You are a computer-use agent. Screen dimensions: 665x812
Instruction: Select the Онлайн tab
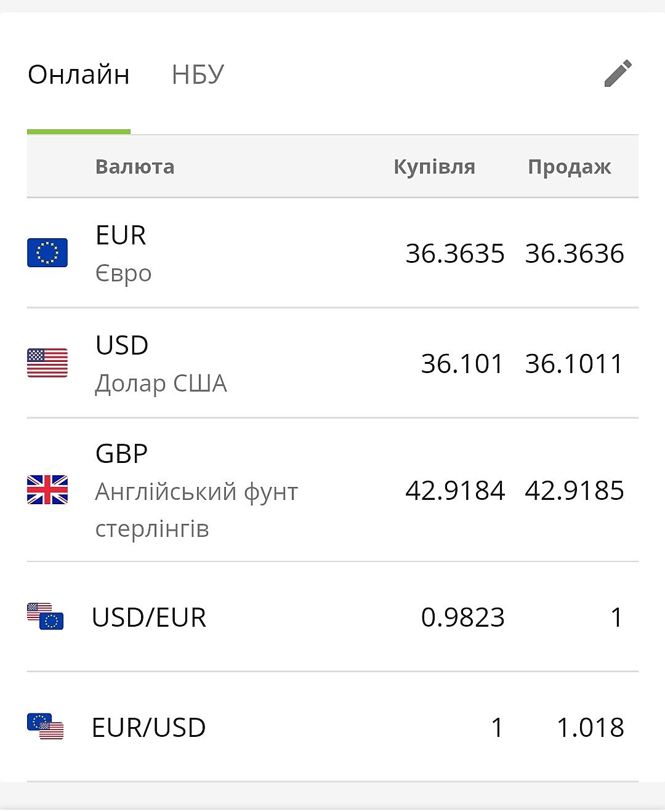79,74
